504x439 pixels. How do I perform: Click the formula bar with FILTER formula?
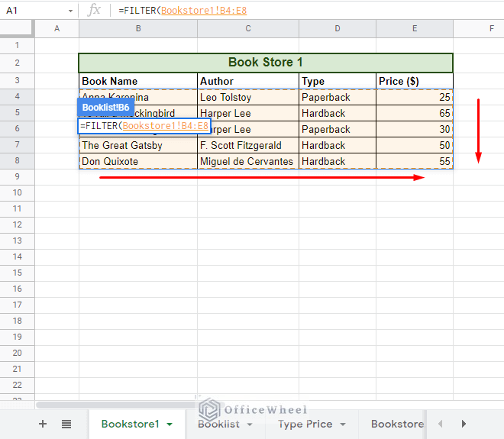[x=305, y=10]
